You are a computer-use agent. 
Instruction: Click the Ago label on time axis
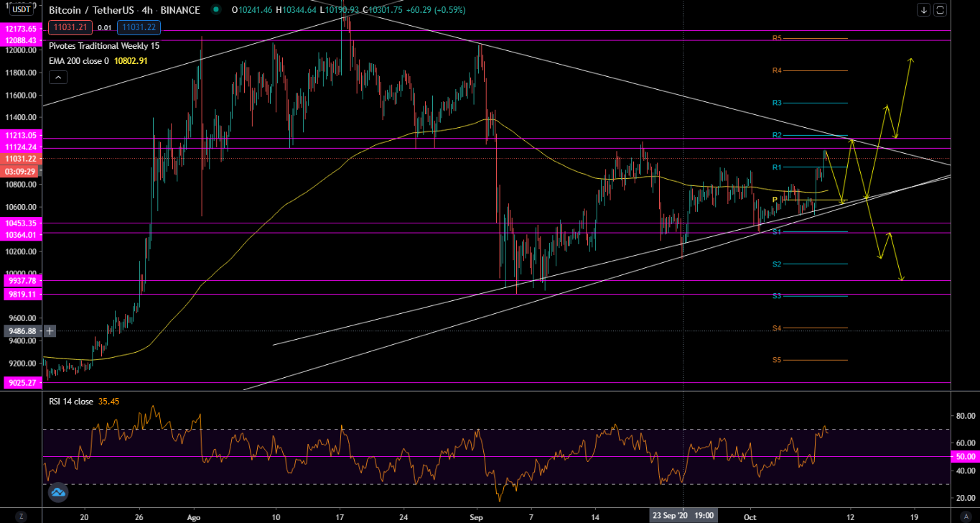coord(195,517)
